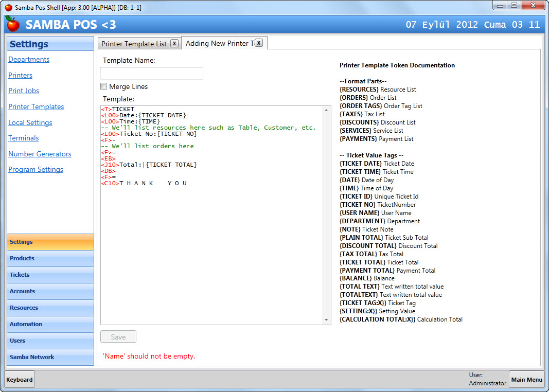Click the template editor's up scroll arrow

[x=326, y=110]
